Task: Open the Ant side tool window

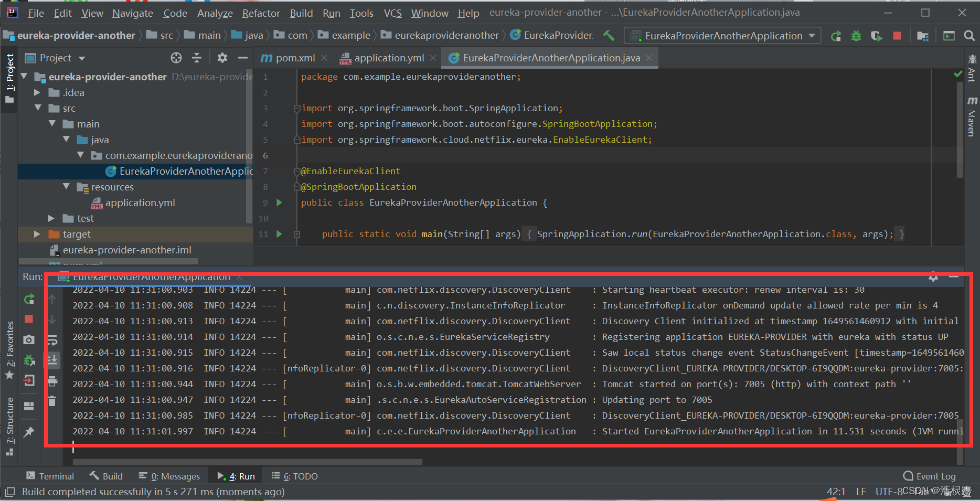Action: click(972, 68)
